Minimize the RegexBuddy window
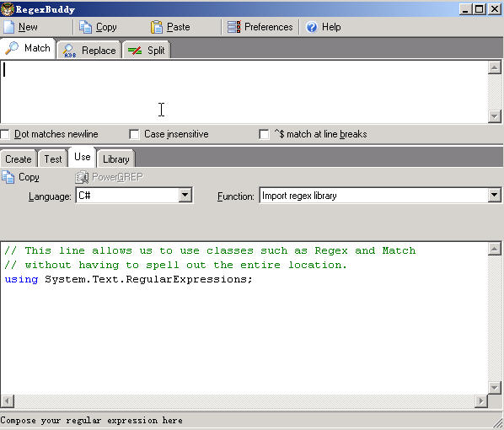The height and width of the screenshot is (430, 504). tap(465, 9)
